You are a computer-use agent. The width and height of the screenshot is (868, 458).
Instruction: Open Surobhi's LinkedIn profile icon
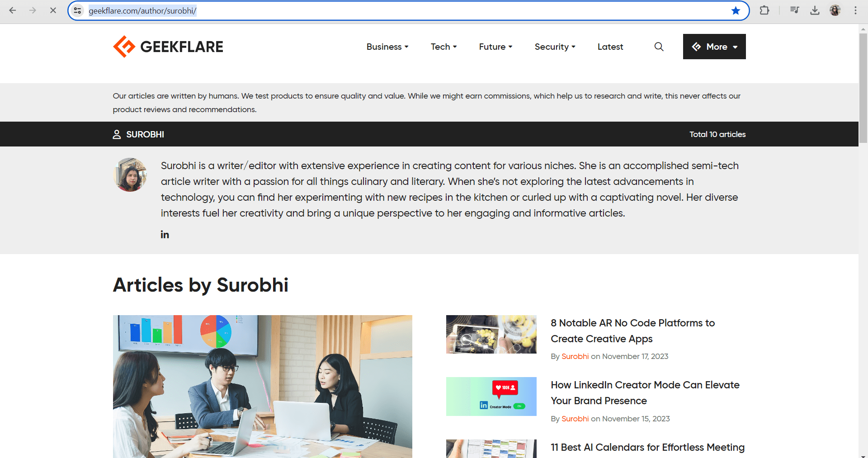[165, 235]
